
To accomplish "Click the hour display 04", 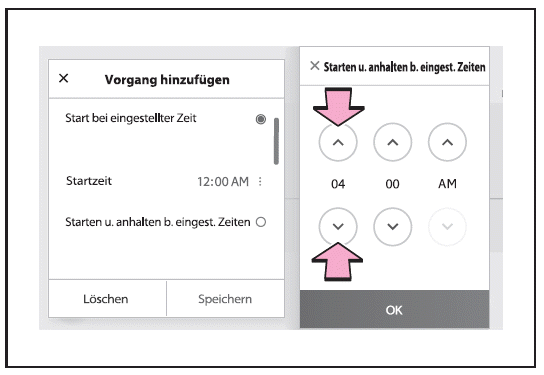I will [338, 184].
